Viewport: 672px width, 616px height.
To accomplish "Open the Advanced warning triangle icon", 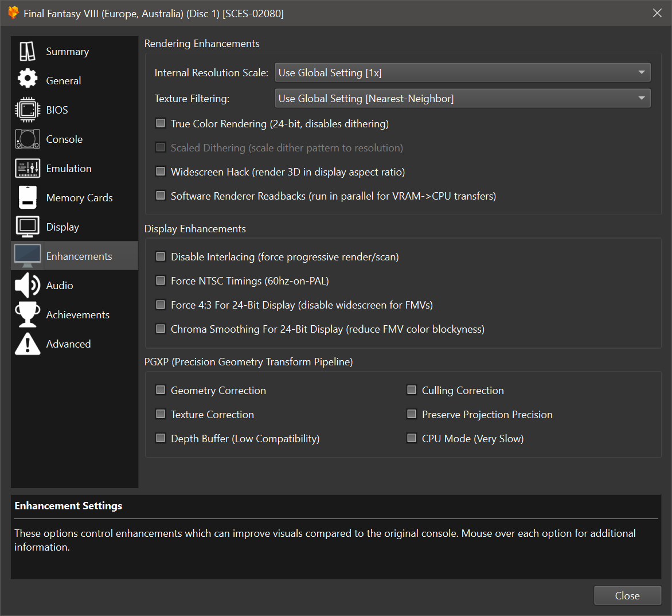I will click(x=28, y=344).
